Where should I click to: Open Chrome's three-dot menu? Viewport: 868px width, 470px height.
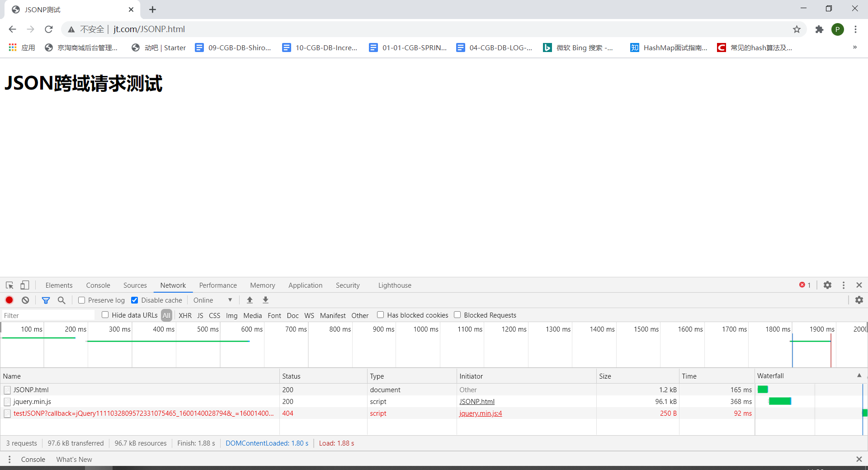click(x=855, y=29)
